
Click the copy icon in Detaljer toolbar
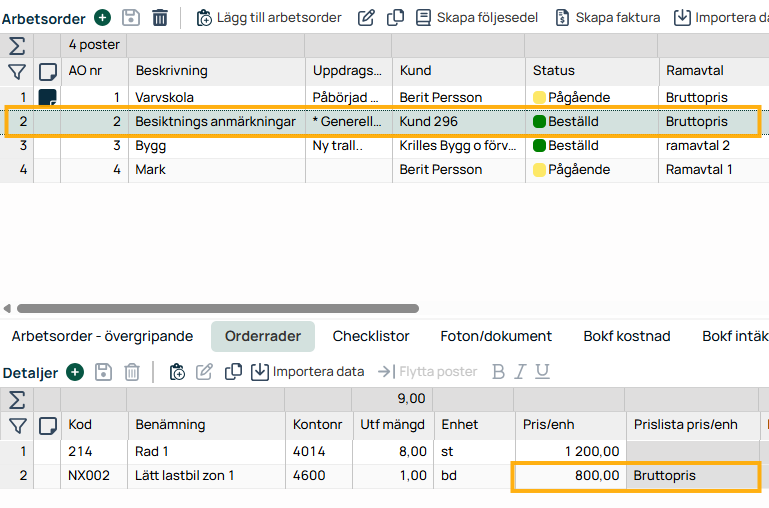[234, 372]
